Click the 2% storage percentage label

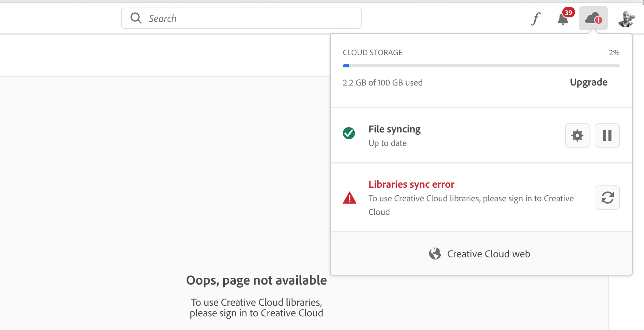click(x=614, y=53)
